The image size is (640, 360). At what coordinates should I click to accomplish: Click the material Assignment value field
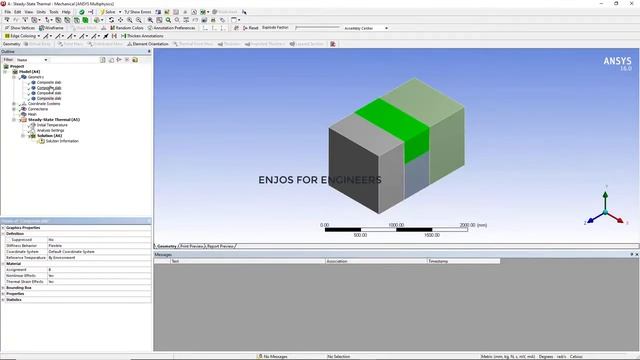click(x=99, y=270)
